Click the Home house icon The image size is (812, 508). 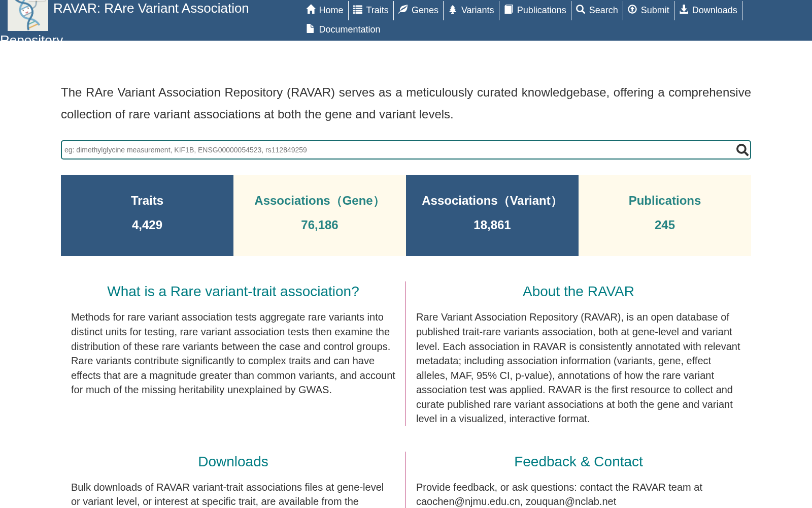coord(311,10)
